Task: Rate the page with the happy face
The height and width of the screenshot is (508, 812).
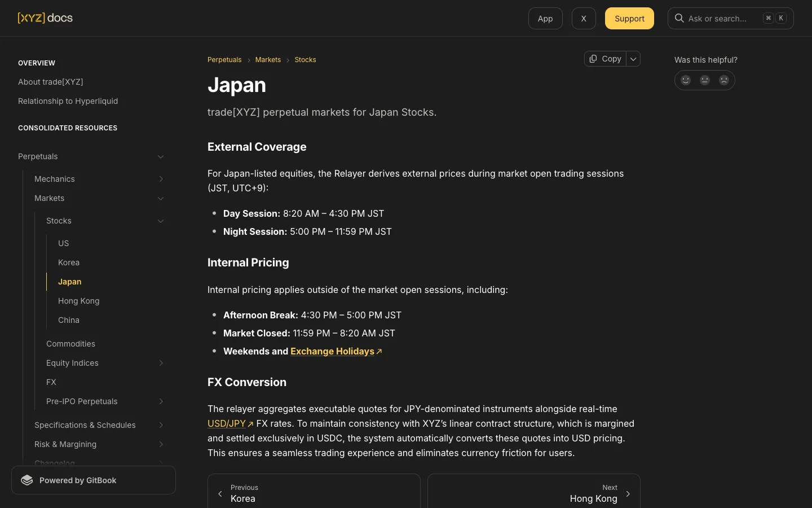Action: (x=686, y=80)
